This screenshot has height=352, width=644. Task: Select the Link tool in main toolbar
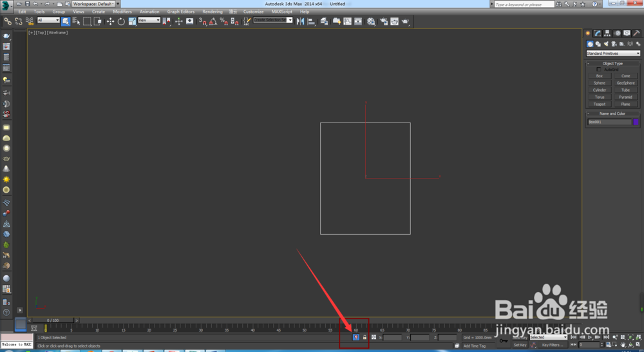(x=8, y=21)
